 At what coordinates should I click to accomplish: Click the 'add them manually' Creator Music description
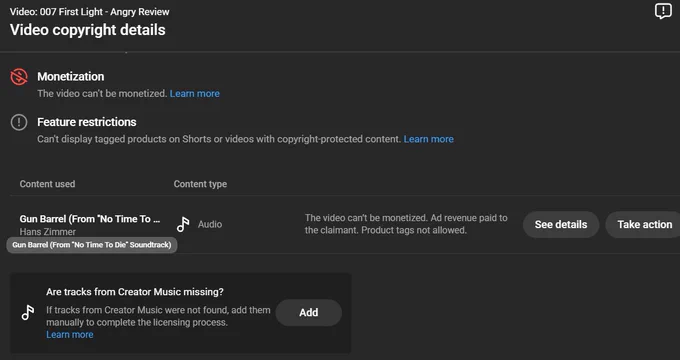click(x=158, y=316)
